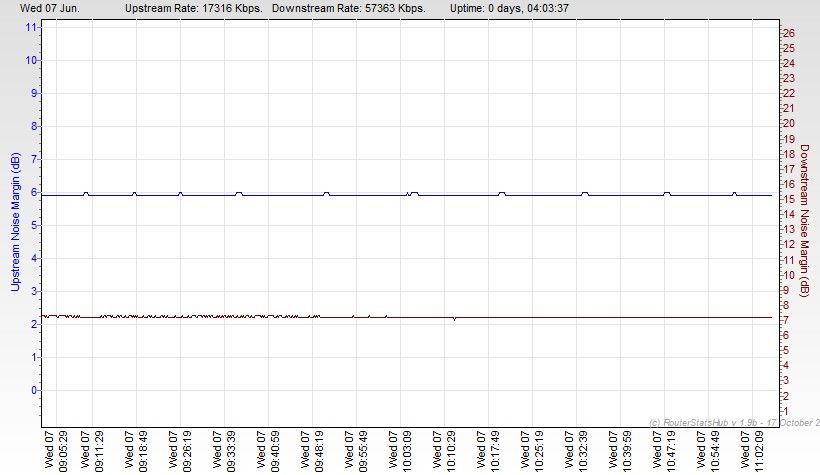
Task: Click the 26 tick on downstream axis
Action: [788, 33]
